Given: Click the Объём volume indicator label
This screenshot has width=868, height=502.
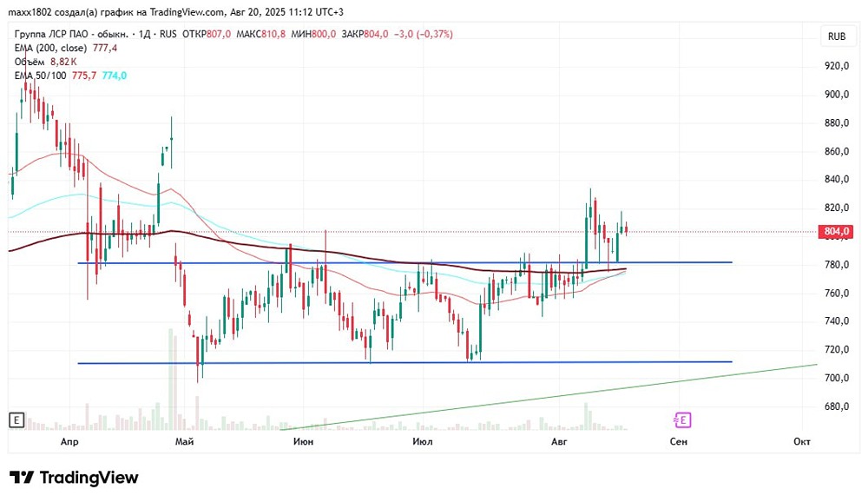Looking at the screenshot, I should pos(30,62).
